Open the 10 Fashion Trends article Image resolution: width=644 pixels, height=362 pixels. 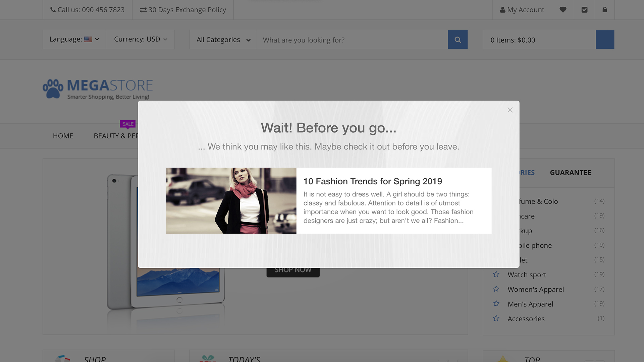(372, 181)
